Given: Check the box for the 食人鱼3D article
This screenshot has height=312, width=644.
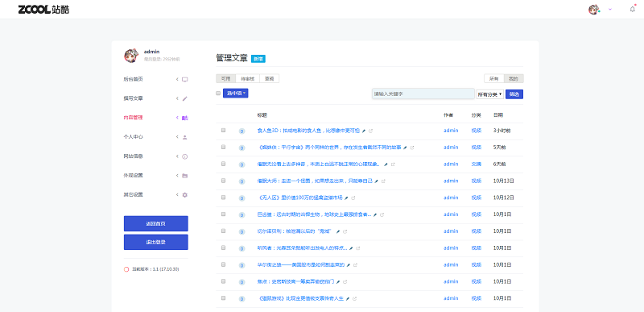Looking at the screenshot, I should (x=224, y=130).
